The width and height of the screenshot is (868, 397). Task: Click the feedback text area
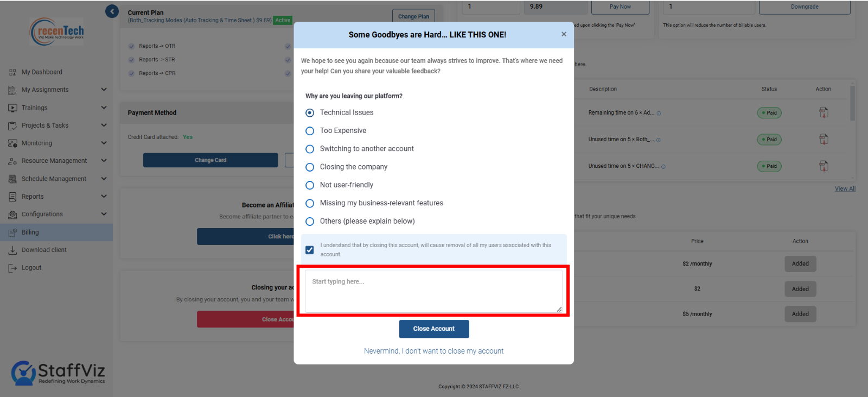433,292
